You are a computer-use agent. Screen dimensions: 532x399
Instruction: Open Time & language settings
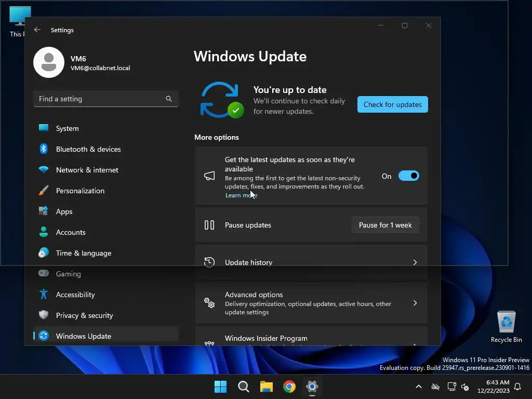(x=106, y=253)
